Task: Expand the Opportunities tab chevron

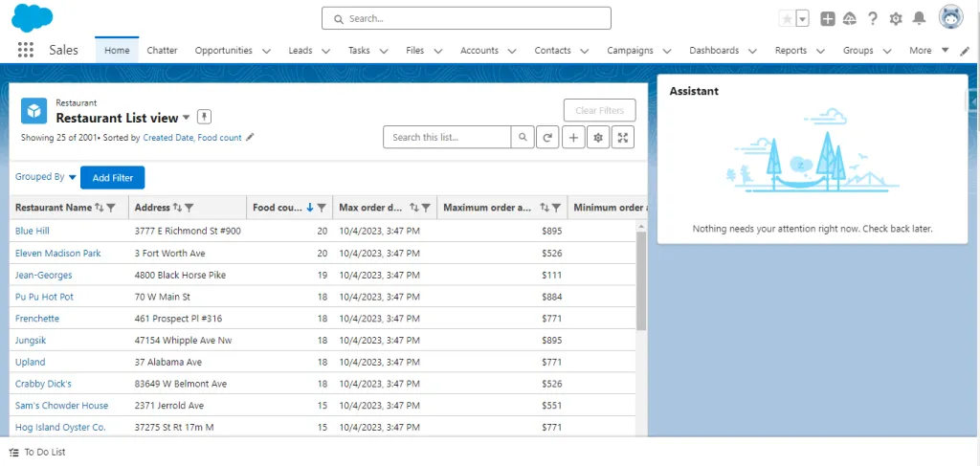Action: point(266,52)
